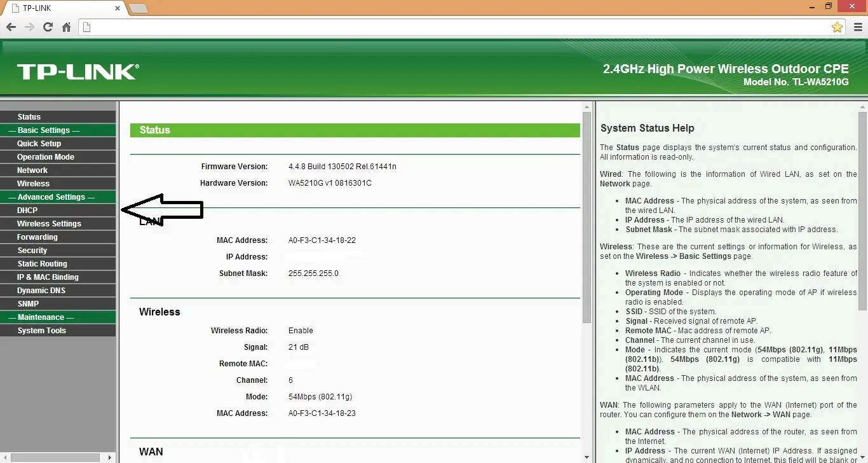Open System Tools in sidebar

58,331
